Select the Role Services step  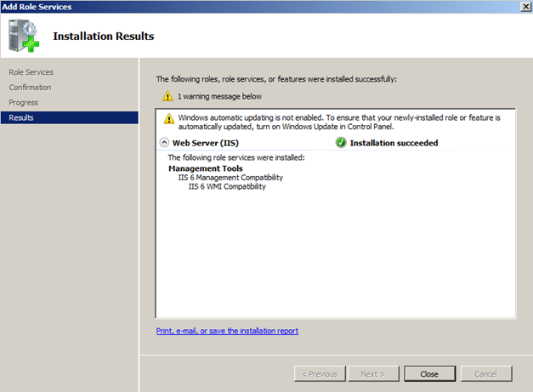[31, 72]
